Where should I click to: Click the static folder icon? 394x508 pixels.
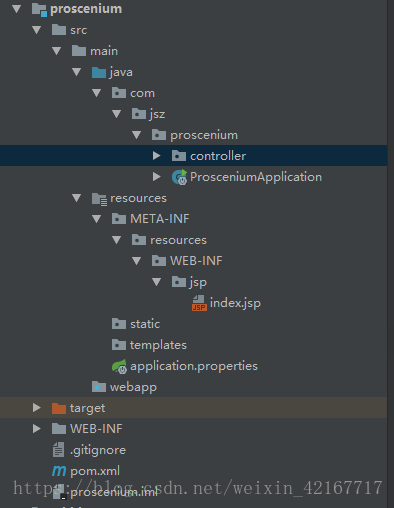pos(119,324)
